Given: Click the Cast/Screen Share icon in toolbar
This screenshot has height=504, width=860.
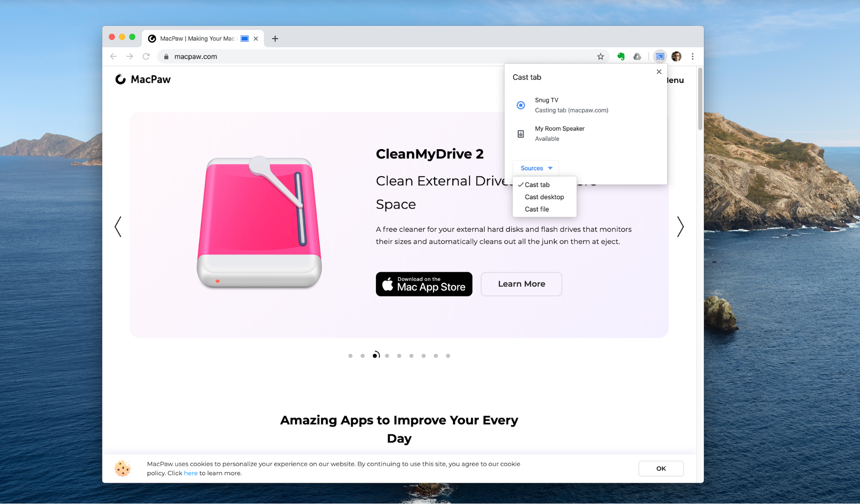Looking at the screenshot, I should click(659, 56).
